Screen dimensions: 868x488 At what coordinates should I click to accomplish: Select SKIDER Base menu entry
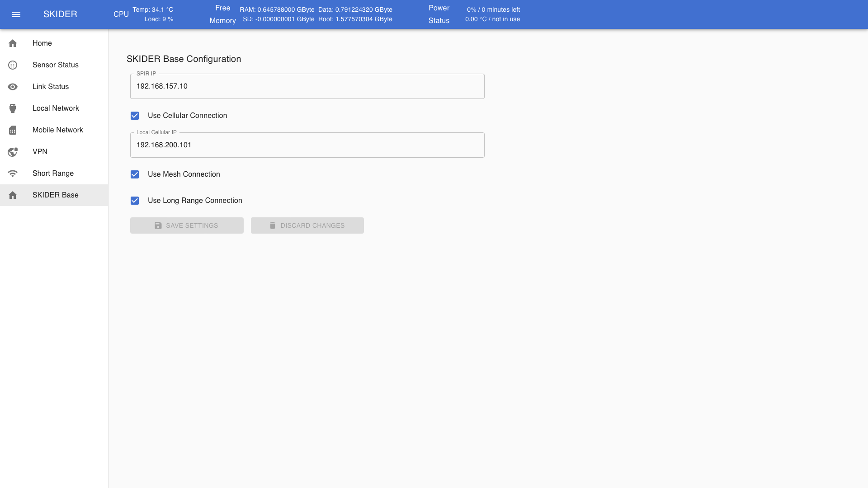54,195
